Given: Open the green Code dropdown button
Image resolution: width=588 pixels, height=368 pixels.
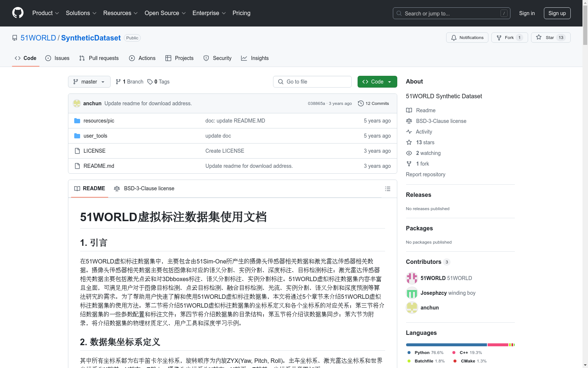Looking at the screenshot, I should 377,82.
